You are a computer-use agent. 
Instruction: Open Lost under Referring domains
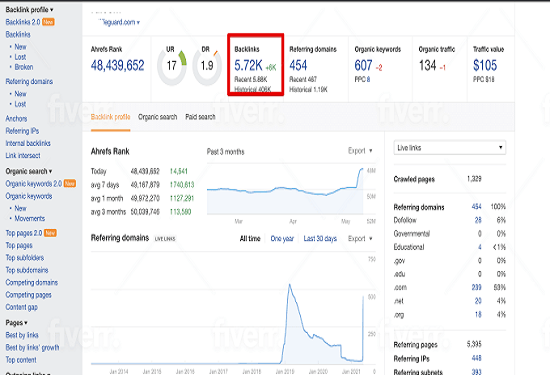(x=20, y=104)
